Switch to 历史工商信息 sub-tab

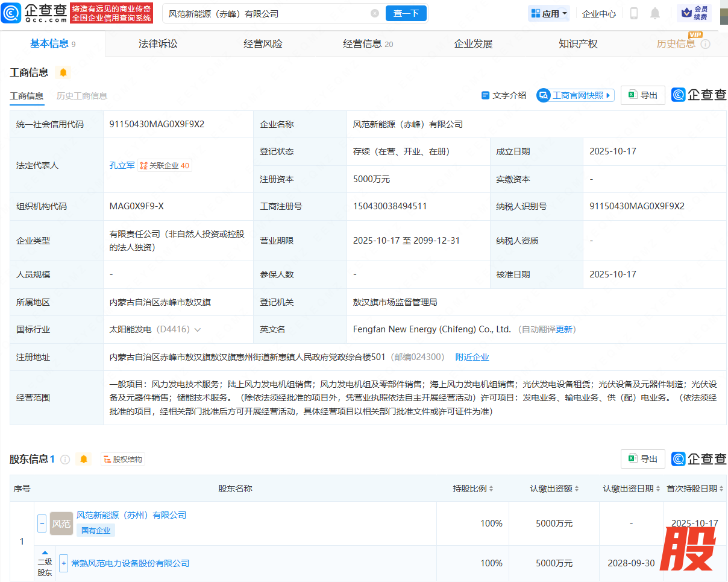pyautogui.click(x=82, y=96)
